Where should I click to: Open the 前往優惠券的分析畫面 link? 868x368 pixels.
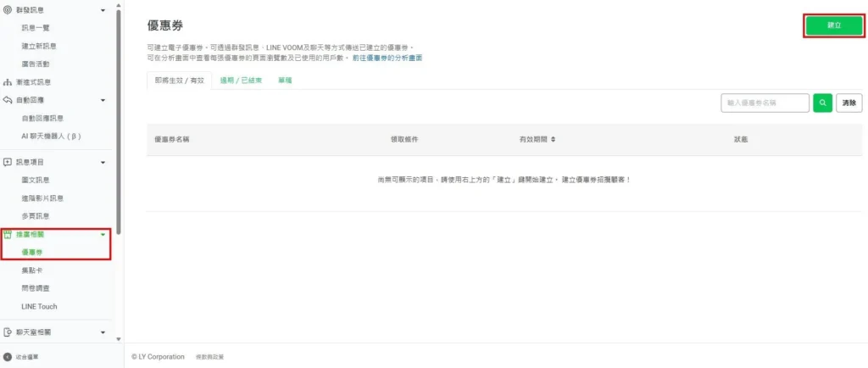[387, 58]
